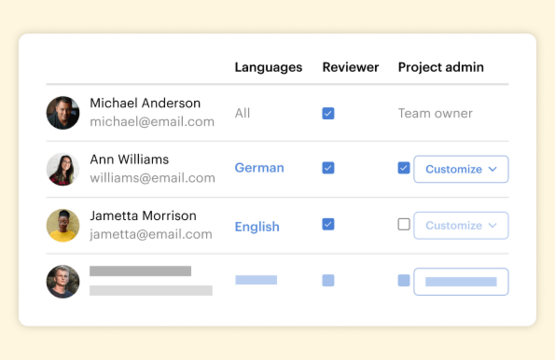
Task: Uncheck Reviewer for Michael Anderson
Action: point(328,113)
